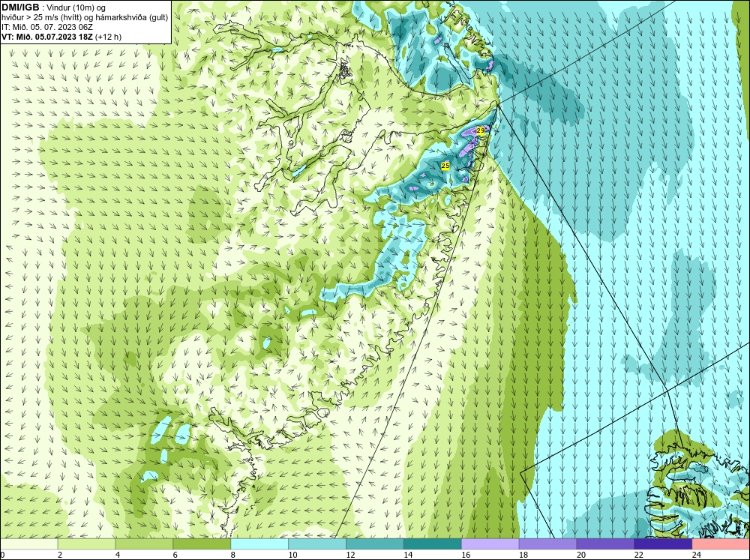
Task: Pick the violet 18–20 m/s swatch
Action: [547, 544]
